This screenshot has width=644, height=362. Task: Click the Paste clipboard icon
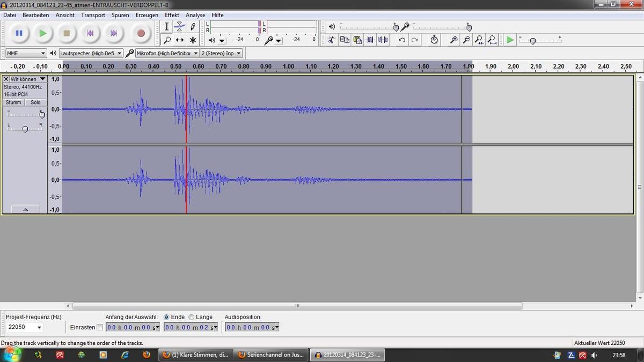(357, 40)
